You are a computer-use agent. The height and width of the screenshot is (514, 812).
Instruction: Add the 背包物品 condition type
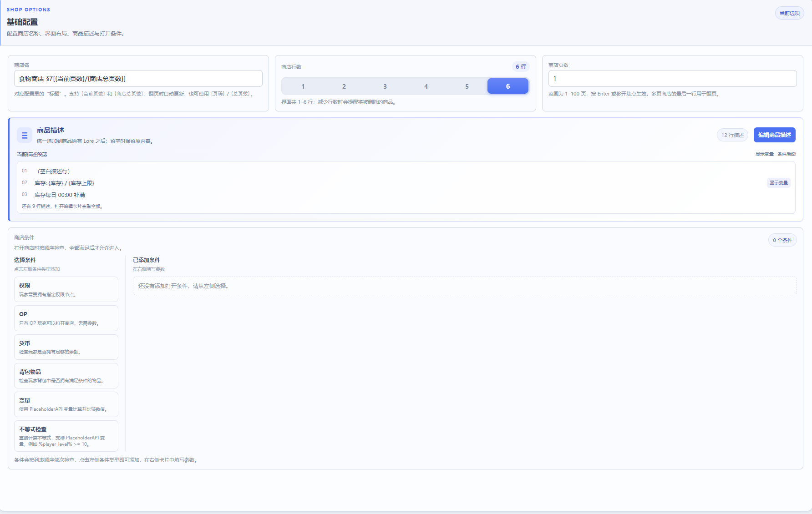click(66, 376)
